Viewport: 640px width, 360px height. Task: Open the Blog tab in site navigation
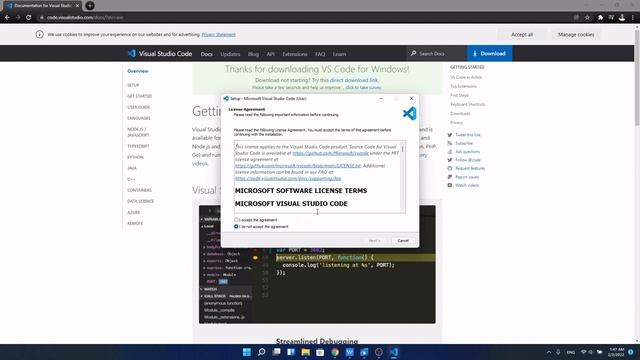pyautogui.click(x=253, y=54)
